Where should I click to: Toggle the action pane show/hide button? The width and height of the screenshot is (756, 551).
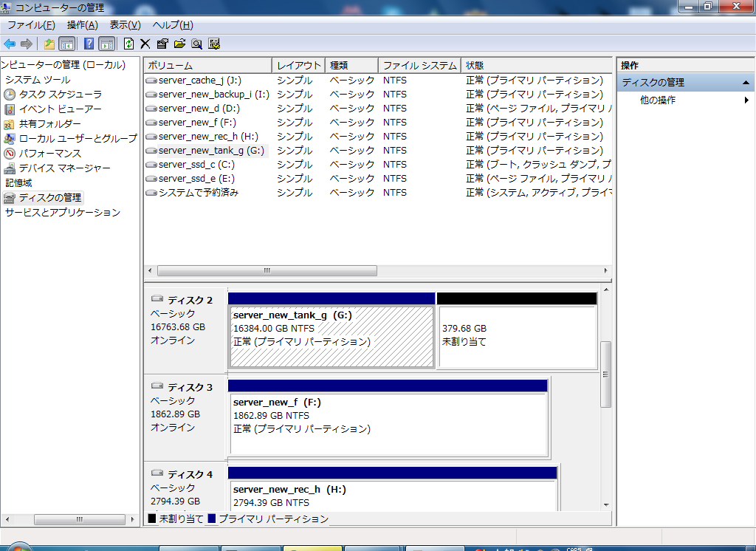(106, 44)
